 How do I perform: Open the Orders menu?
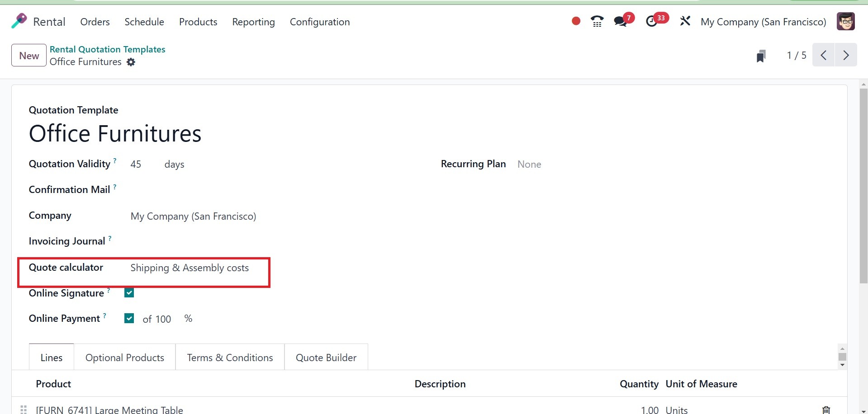coord(95,22)
